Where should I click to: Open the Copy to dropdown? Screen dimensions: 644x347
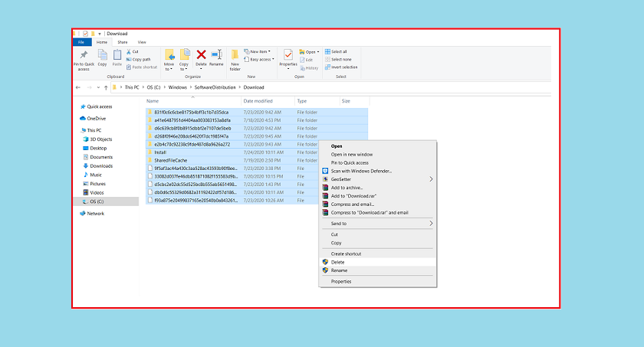[183, 67]
